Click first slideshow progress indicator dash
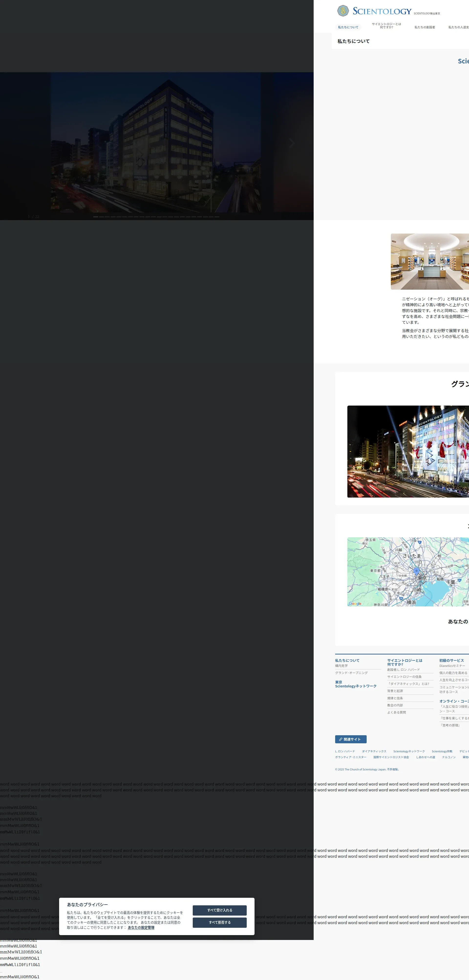This screenshot has height=980, width=469. (96, 216)
